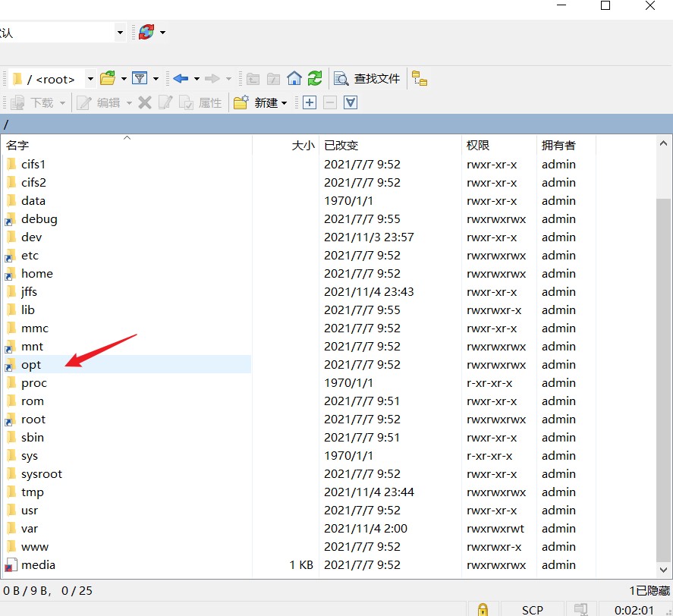Click the file filter funnel icon
Viewport: 673px width, 616px height.
pos(140,79)
